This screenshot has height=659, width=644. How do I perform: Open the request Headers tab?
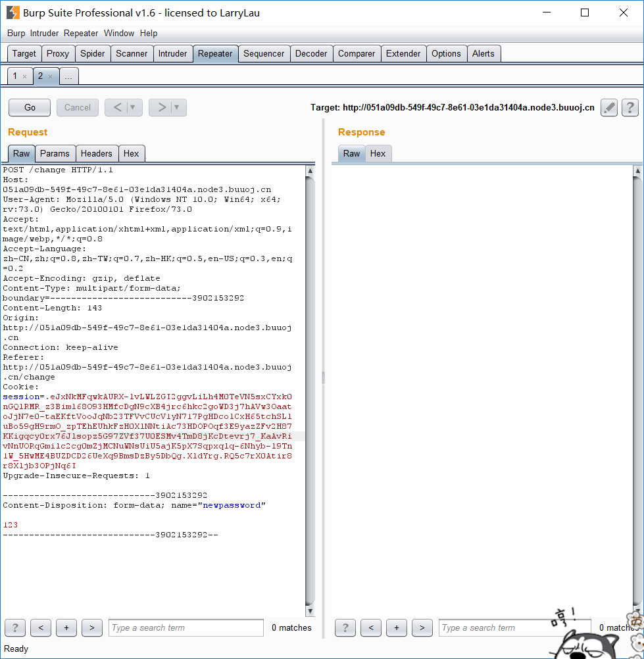point(96,153)
